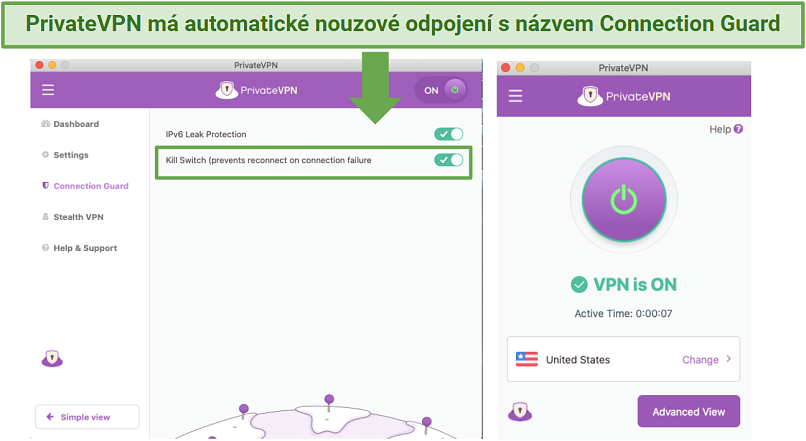Click the Dashboard gauge icon
Viewport: 806px width, 441px height.
click(x=46, y=123)
